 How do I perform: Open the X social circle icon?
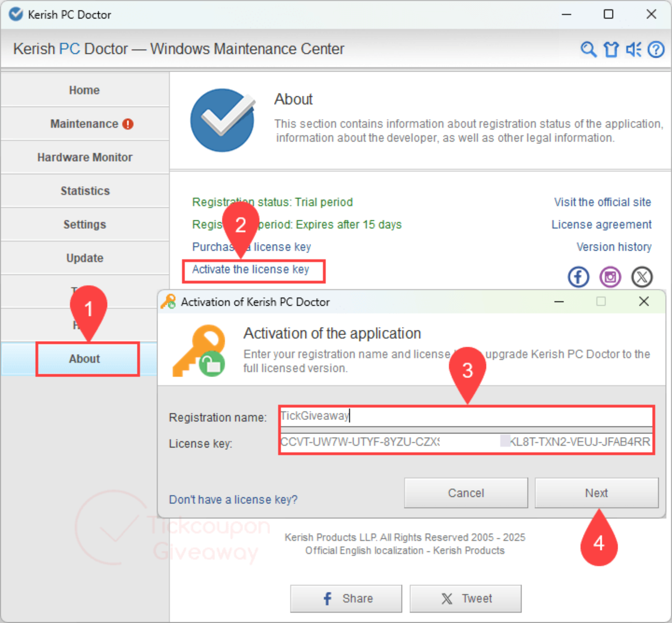[641, 277]
